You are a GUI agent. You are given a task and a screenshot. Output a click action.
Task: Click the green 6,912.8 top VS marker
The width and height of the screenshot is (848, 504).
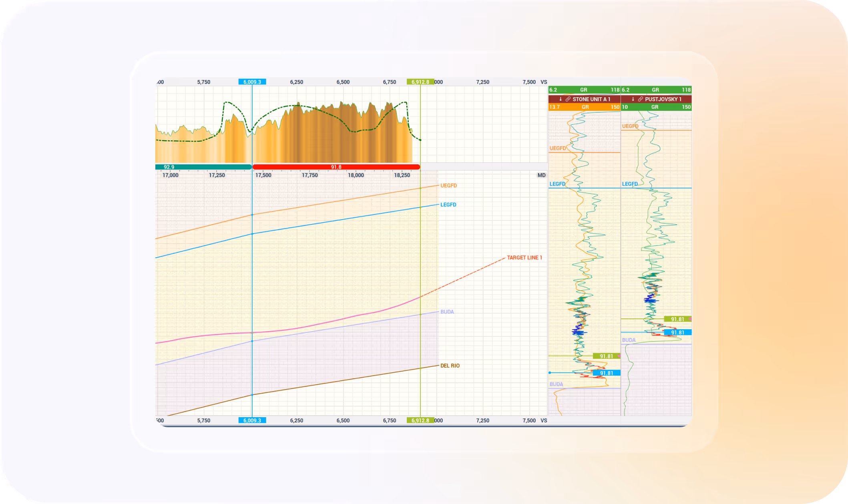[x=420, y=82]
